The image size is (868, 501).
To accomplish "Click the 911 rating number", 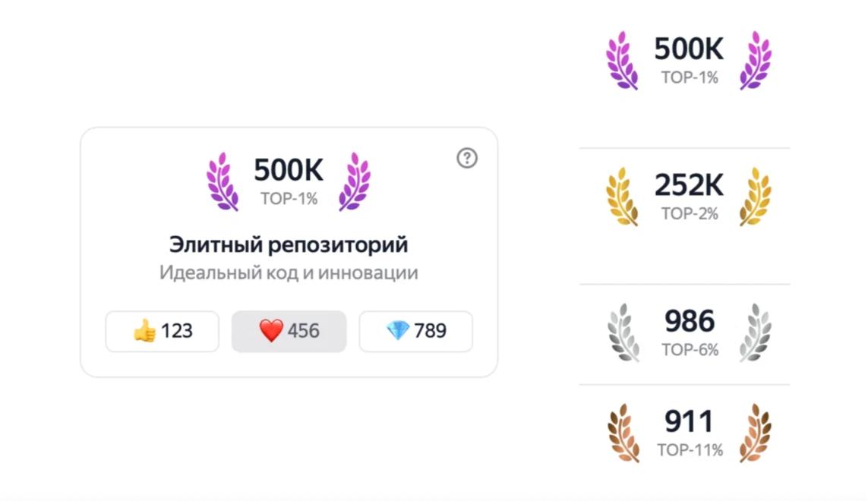I will coord(689,421).
